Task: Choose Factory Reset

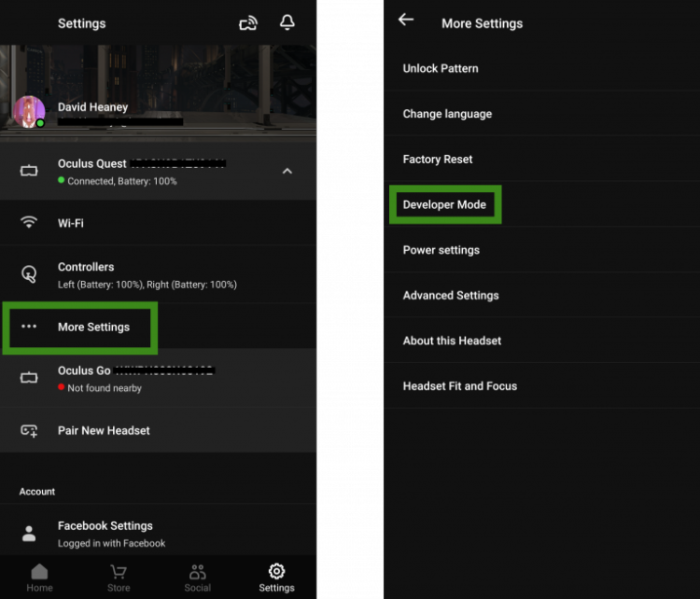Action: pyautogui.click(x=541, y=160)
